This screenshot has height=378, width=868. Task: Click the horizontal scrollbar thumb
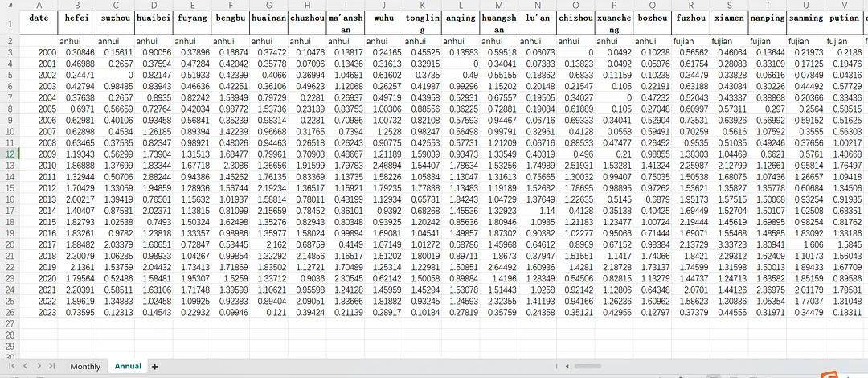[x=588, y=367]
